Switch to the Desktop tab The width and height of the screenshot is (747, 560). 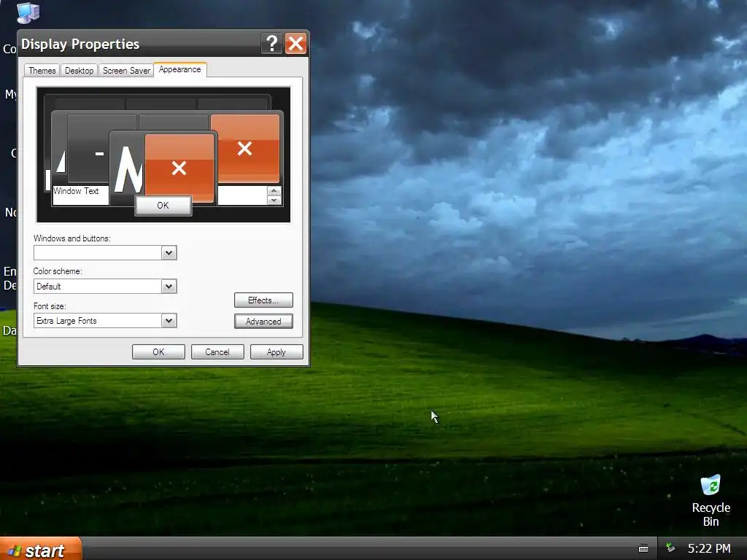tap(79, 71)
